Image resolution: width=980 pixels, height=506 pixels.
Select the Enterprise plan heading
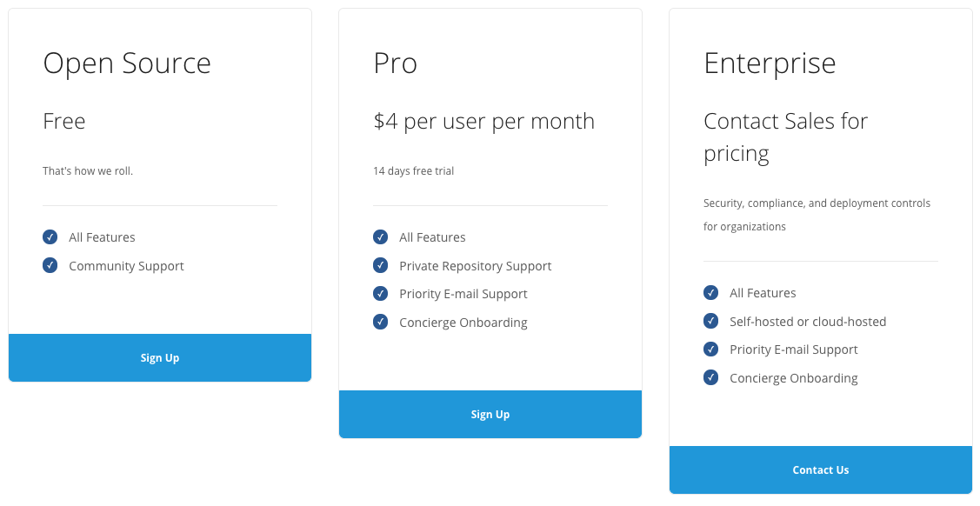pos(770,63)
